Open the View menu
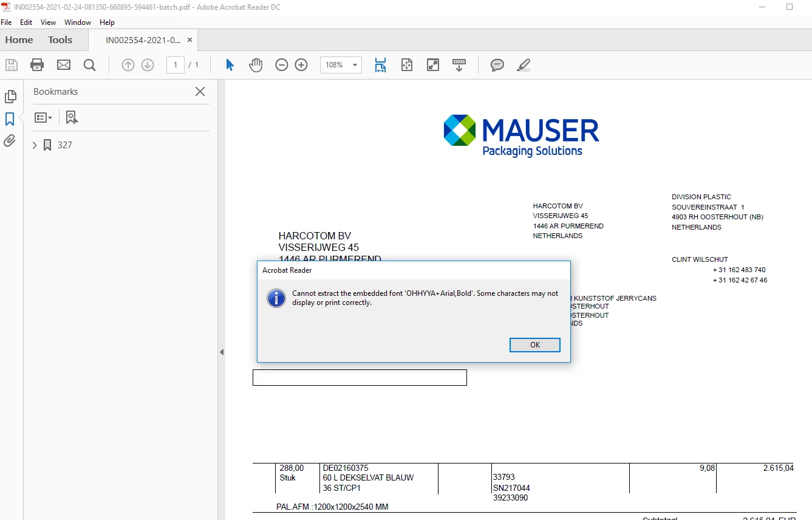The height and width of the screenshot is (520, 812). coord(48,22)
